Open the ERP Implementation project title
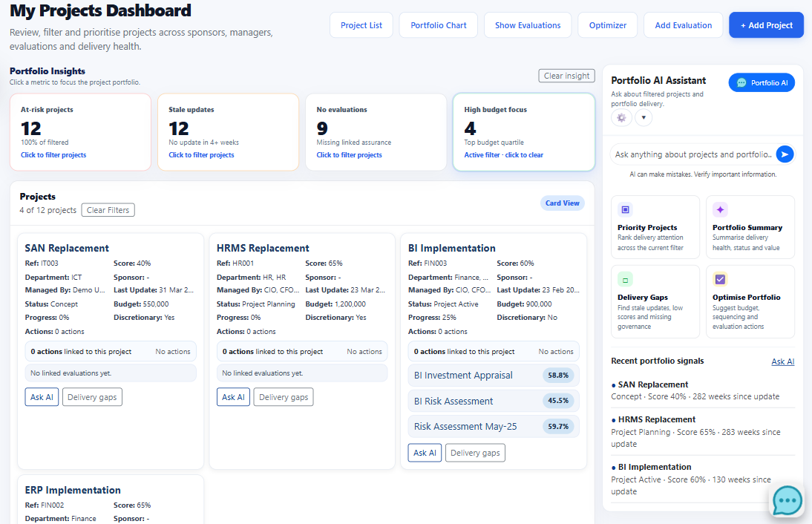Screen dimensions: 812x524 coord(73,490)
